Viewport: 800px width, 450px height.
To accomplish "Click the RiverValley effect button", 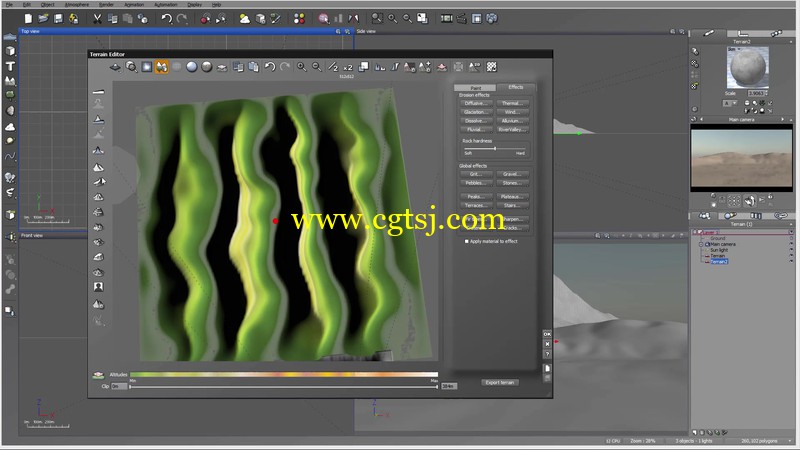I will 512,130.
